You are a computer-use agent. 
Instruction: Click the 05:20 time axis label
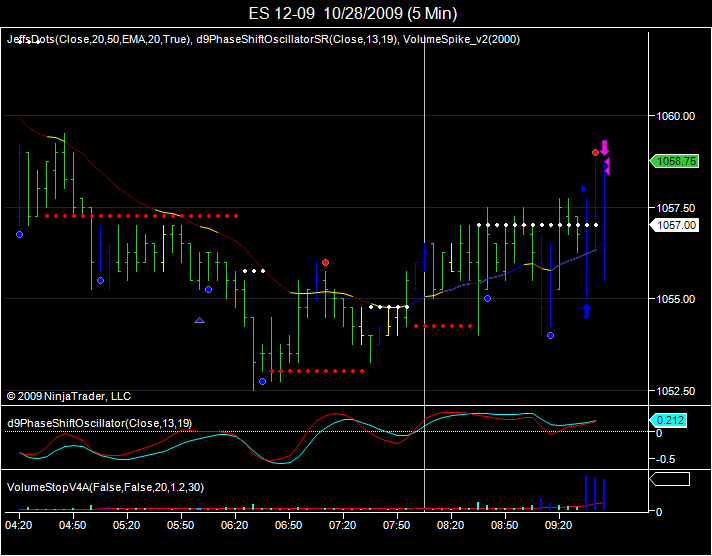tap(127, 526)
